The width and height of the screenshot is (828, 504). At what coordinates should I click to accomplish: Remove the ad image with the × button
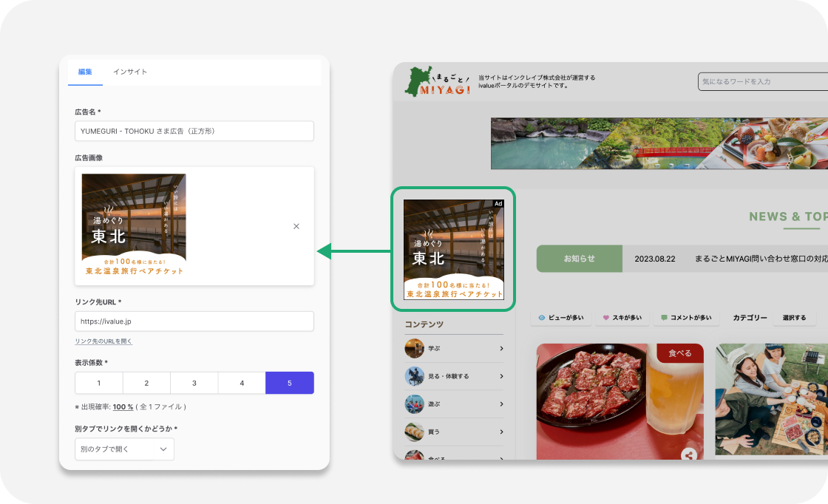tap(296, 226)
